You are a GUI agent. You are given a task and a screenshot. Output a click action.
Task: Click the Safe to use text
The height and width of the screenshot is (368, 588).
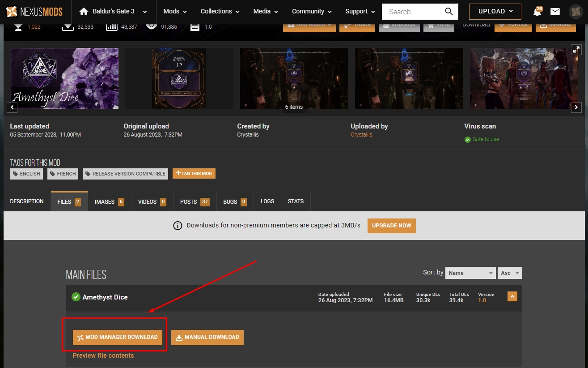486,139
